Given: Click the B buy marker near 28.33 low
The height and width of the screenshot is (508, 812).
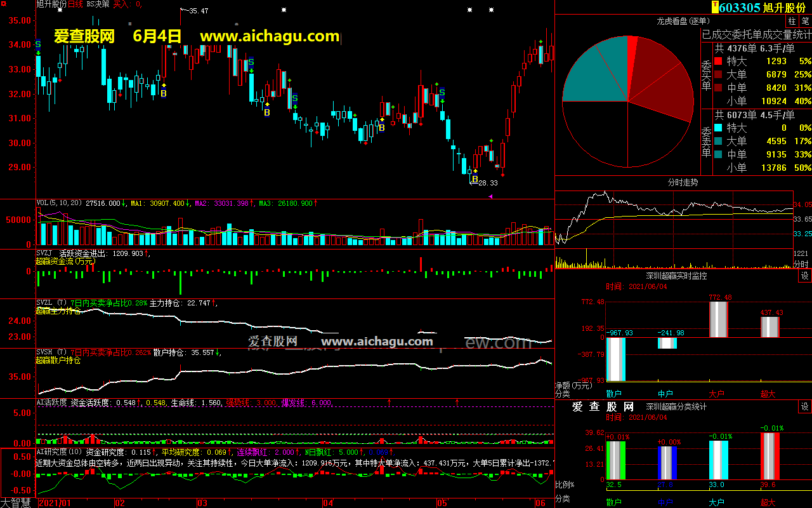Looking at the screenshot, I should coord(475,179).
